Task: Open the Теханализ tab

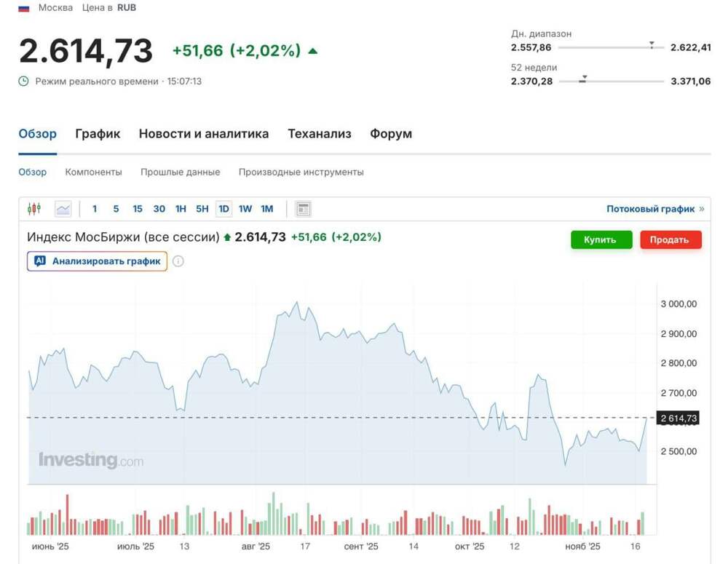Action: pyautogui.click(x=319, y=134)
